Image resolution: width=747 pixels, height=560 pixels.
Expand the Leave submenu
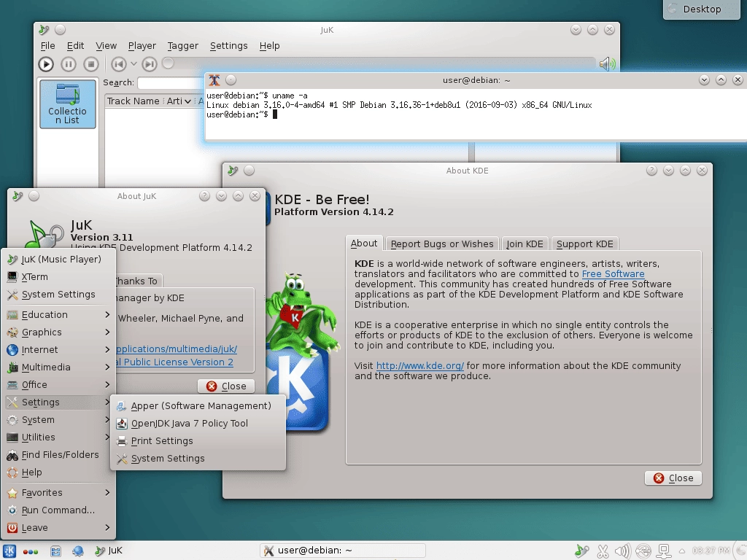pos(59,528)
